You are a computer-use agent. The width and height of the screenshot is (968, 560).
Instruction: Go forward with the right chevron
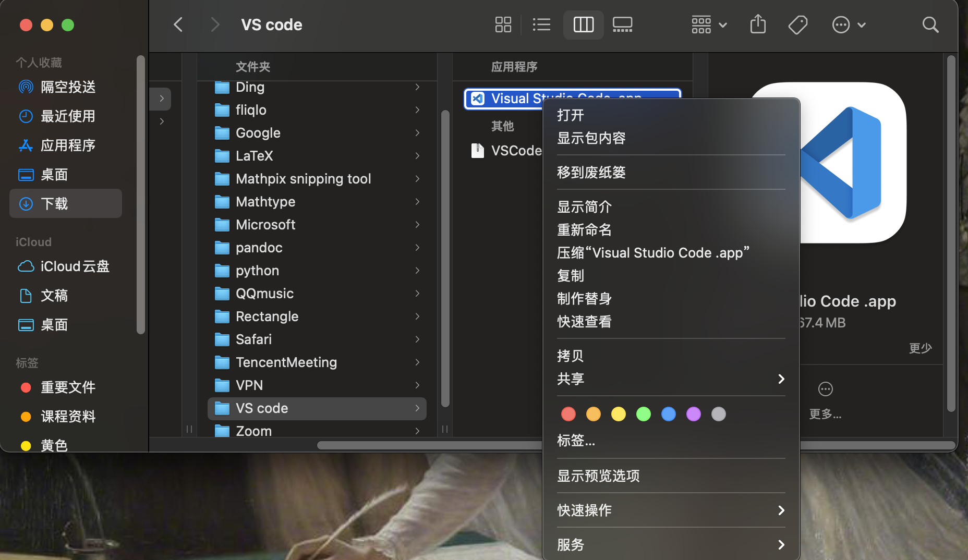tap(214, 25)
